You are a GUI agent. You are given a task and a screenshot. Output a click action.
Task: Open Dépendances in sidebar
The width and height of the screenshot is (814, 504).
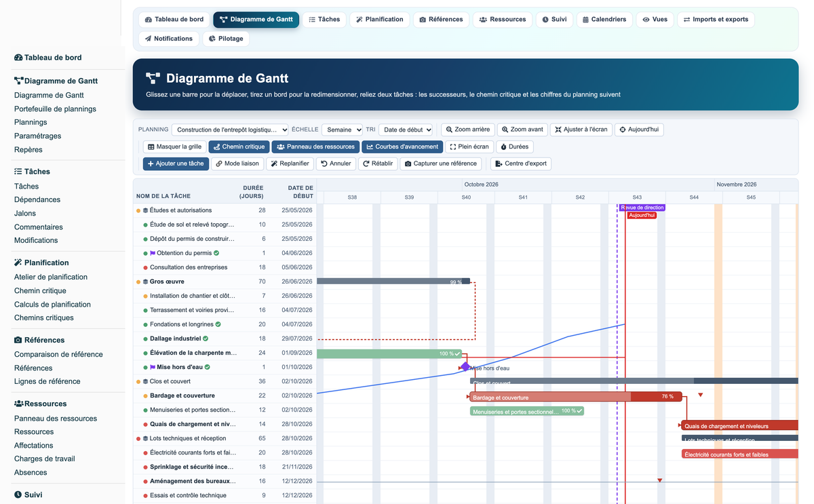point(37,199)
